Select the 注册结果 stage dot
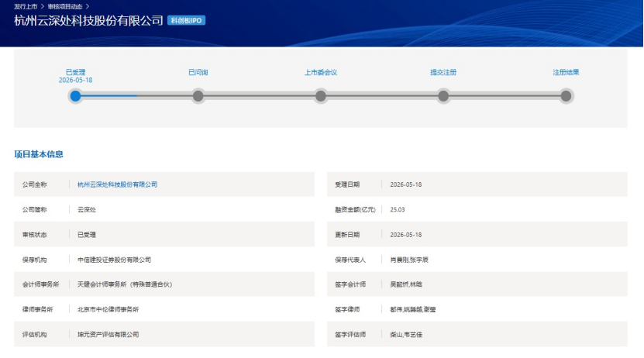This screenshot has width=644, height=358. point(566,96)
